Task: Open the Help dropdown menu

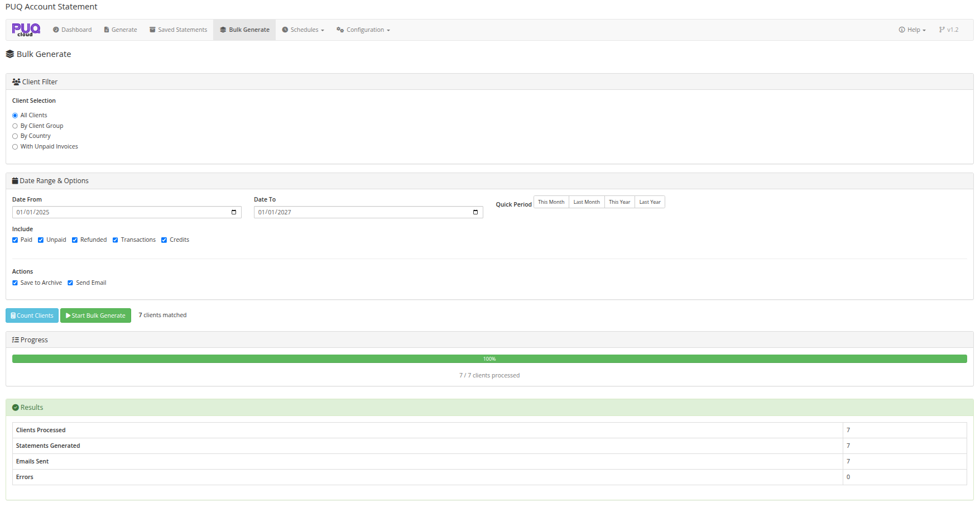Action: 912,30
